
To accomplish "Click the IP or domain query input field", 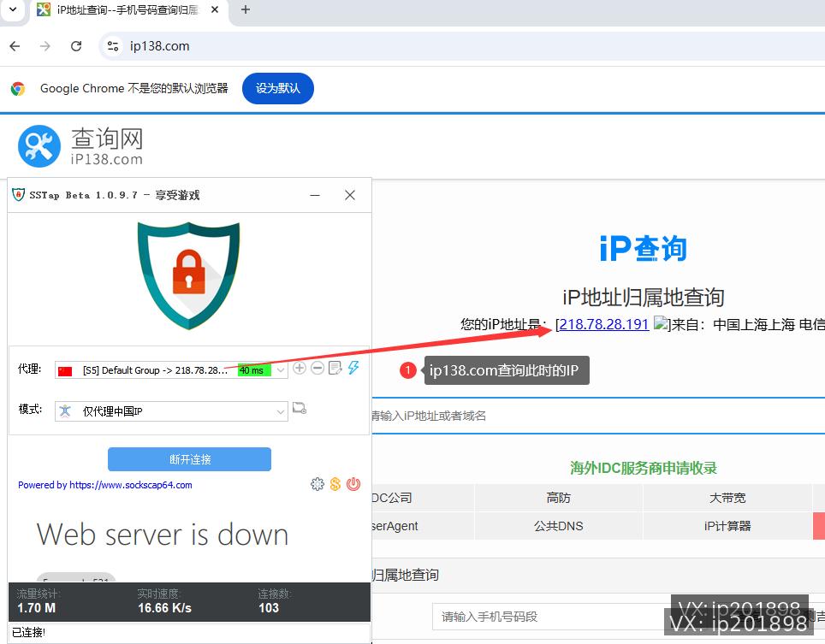I will 598,416.
